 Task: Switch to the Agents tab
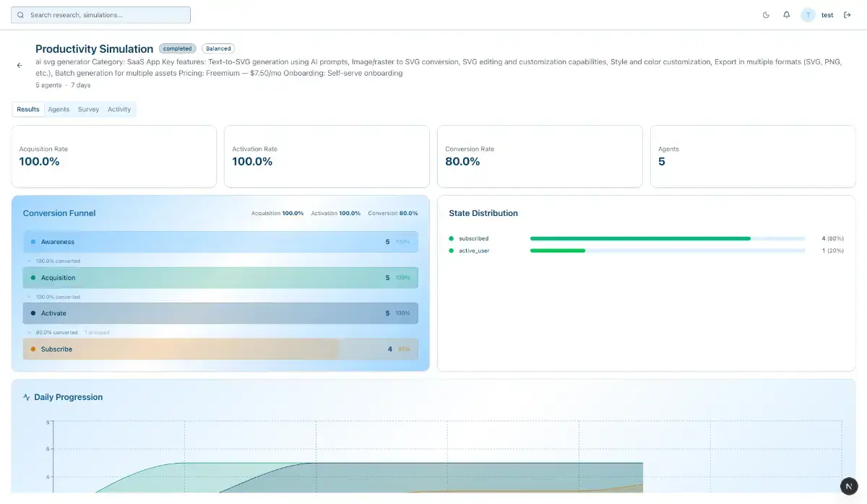(x=59, y=110)
